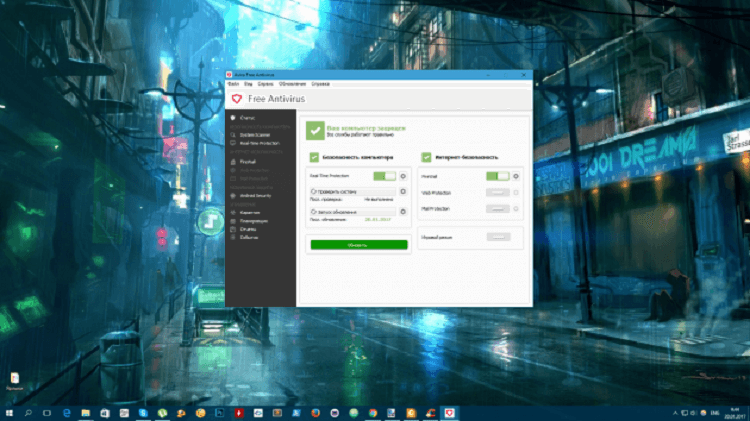Click gear icon beside system scan row

click(x=403, y=190)
